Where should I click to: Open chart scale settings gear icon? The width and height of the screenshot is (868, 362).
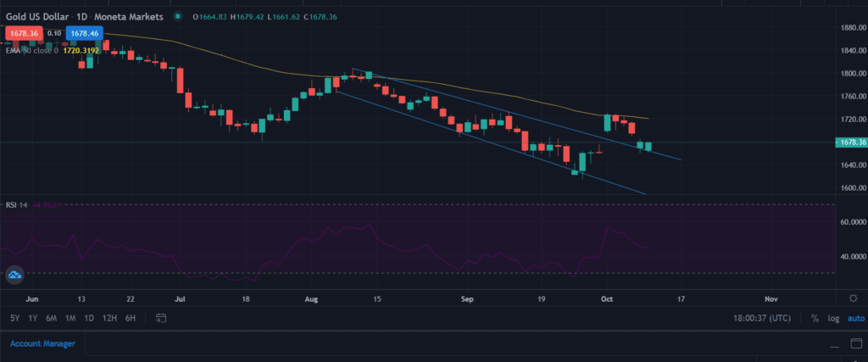tap(854, 298)
